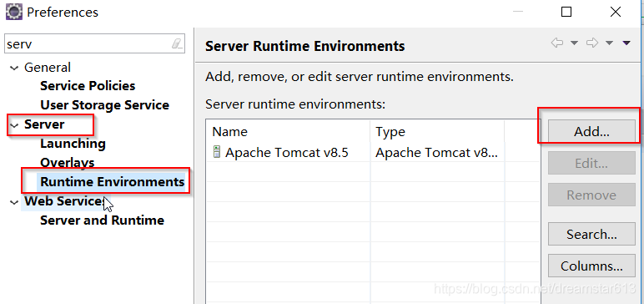The width and height of the screenshot is (644, 304).
Task: Click the disabled Edit... button
Action: click(x=591, y=163)
